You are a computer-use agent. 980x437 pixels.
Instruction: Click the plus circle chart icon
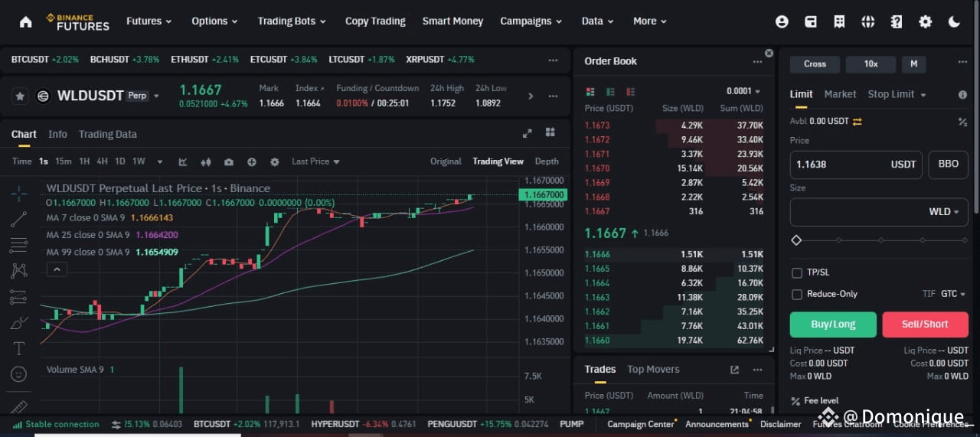click(x=252, y=161)
